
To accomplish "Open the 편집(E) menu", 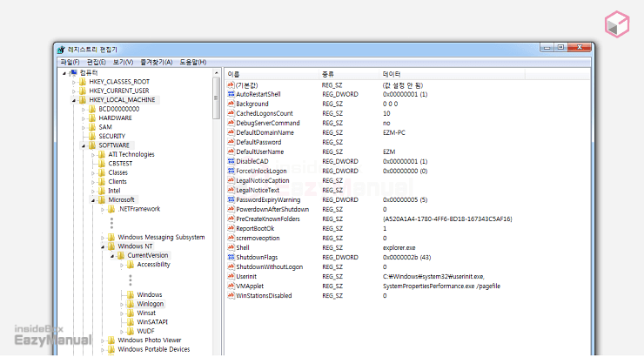I will [x=96, y=62].
